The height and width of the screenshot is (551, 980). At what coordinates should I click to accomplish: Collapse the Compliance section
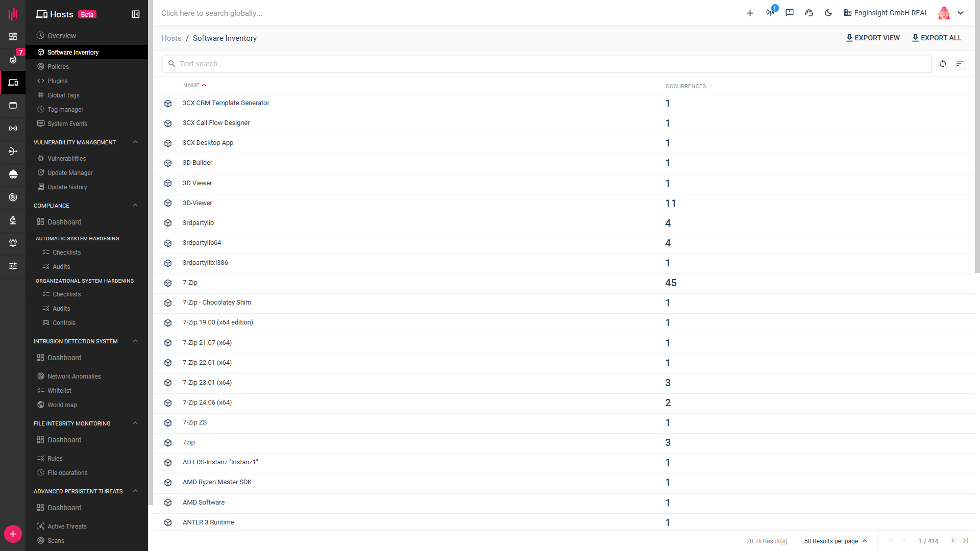click(x=135, y=206)
